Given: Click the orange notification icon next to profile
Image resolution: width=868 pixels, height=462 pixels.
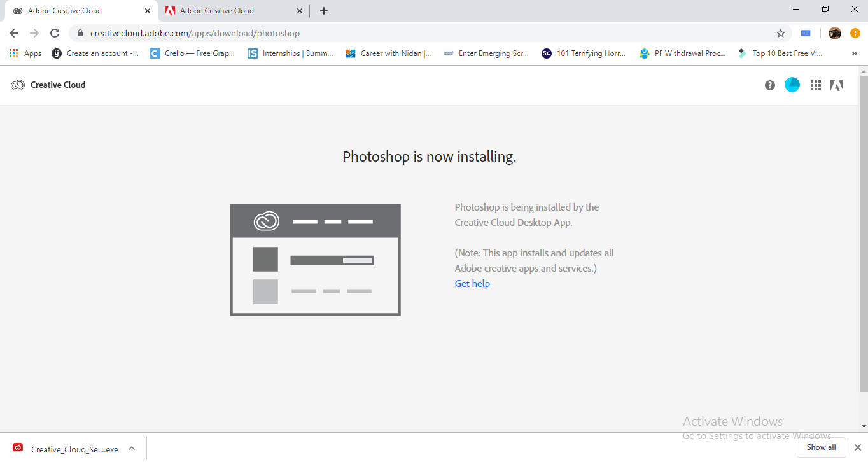Looking at the screenshot, I should [855, 32].
